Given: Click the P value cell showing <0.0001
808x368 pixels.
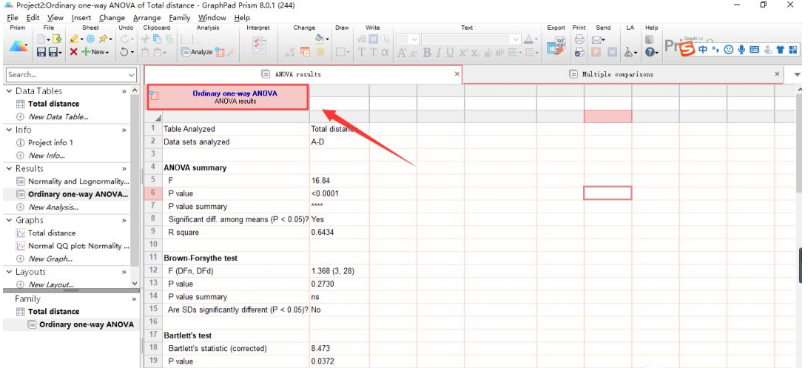Looking at the screenshot, I should tap(340, 193).
